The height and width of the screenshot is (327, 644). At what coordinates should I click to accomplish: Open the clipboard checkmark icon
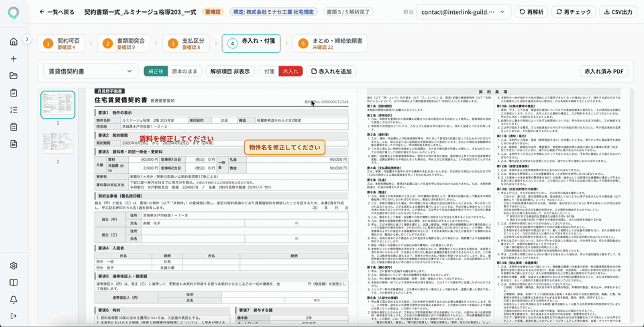click(13, 92)
